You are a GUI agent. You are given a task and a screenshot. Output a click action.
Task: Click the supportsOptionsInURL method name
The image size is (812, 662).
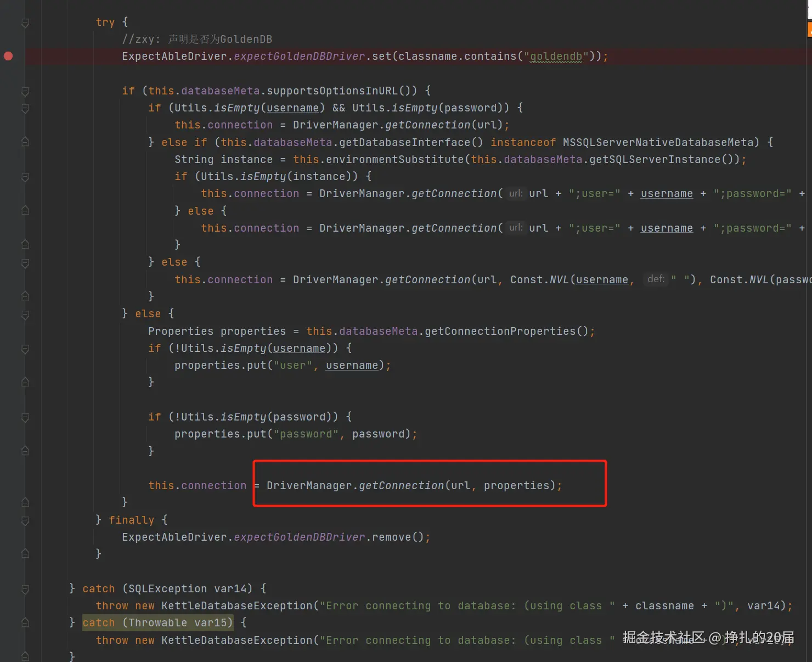(x=332, y=91)
